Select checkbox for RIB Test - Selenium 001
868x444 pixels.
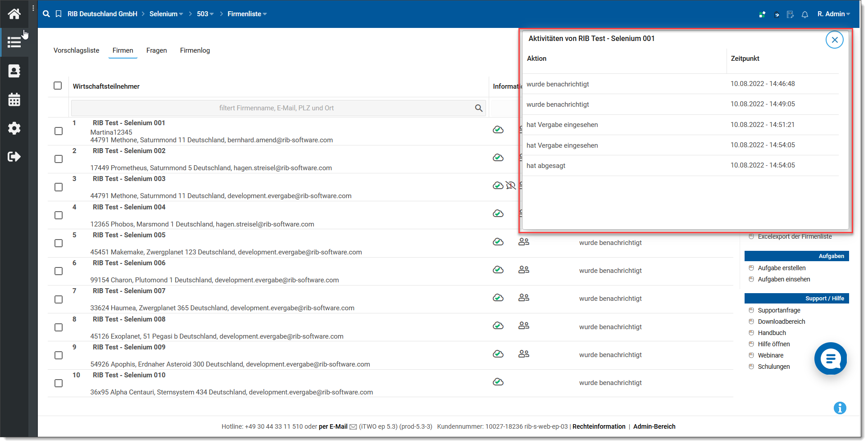[x=59, y=131]
